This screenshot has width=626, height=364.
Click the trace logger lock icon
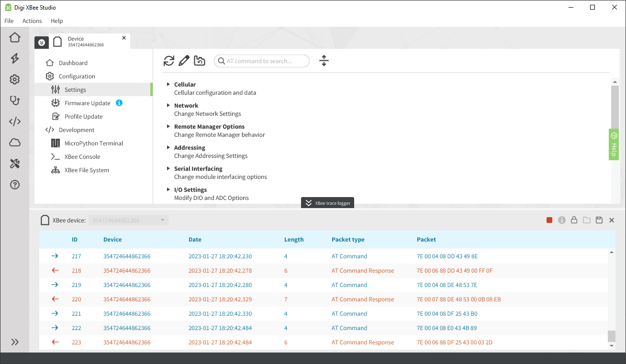coord(574,220)
